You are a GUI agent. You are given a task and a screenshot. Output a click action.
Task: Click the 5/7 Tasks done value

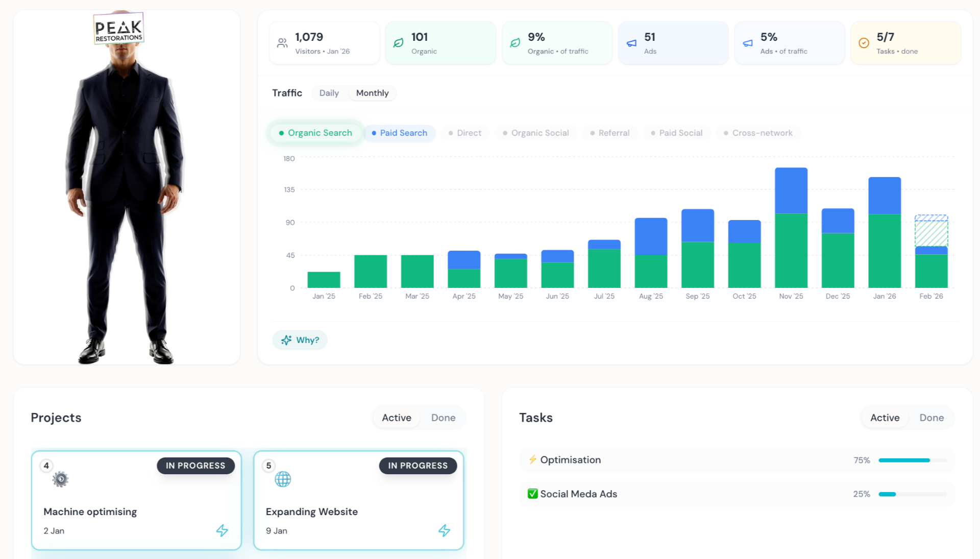(x=886, y=37)
